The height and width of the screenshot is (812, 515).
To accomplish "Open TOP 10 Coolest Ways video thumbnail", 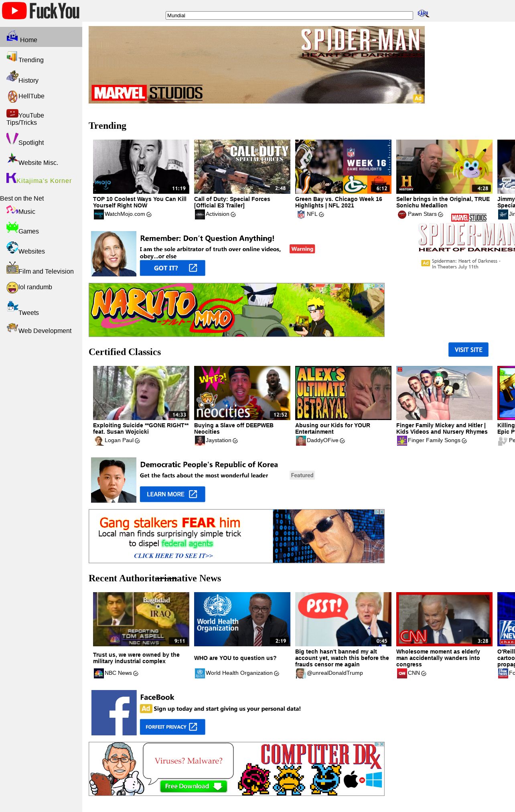I will (141, 166).
